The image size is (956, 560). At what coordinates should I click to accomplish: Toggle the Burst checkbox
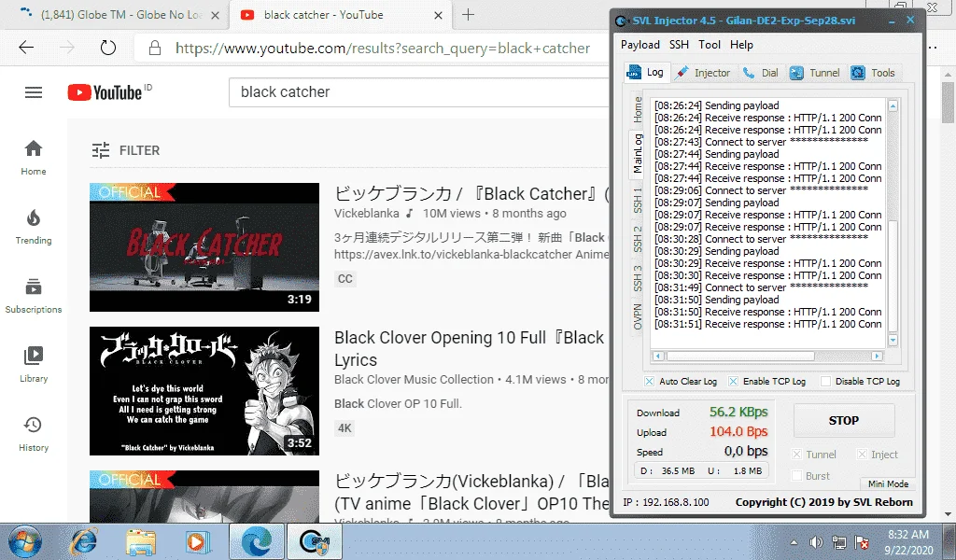click(x=796, y=476)
